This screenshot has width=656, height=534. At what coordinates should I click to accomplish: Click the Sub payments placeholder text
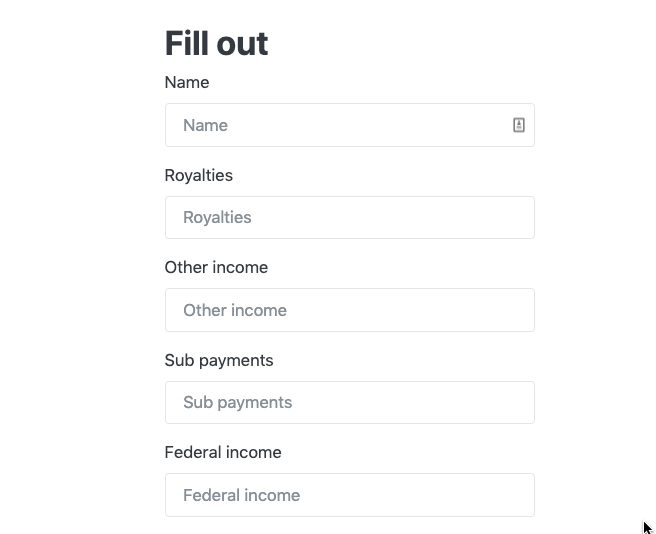point(238,402)
